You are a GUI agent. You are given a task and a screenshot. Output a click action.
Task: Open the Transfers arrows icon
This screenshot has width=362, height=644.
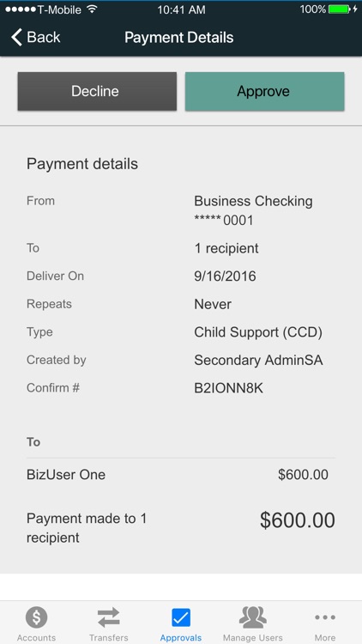point(108,617)
